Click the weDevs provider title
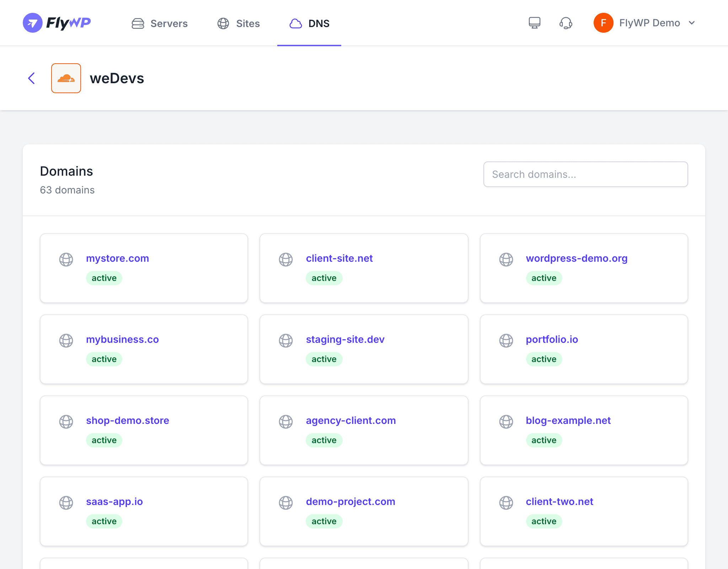The width and height of the screenshot is (728, 569). (x=117, y=78)
